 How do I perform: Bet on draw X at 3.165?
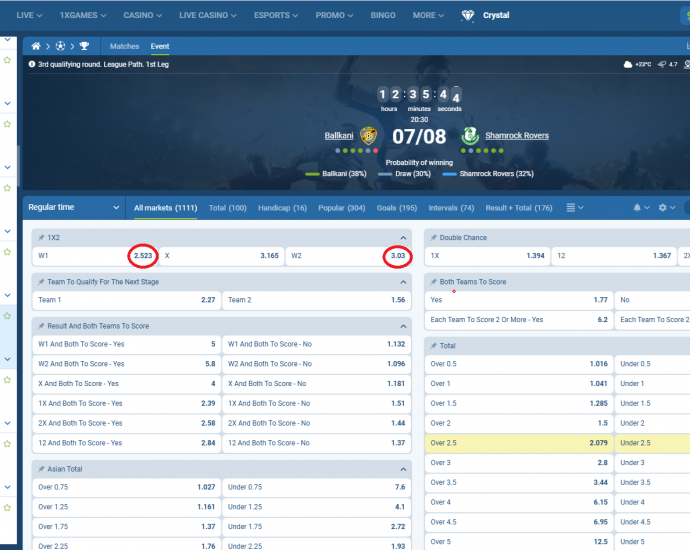[222, 256]
